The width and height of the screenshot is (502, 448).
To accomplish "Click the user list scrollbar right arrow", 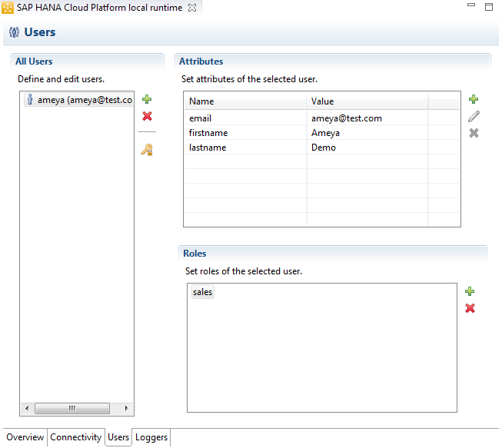I will pos(126,408).
